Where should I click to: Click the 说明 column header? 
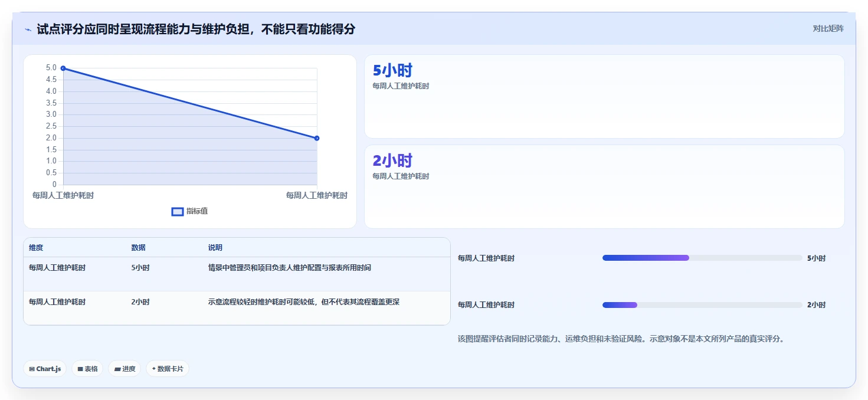(215, 248)
